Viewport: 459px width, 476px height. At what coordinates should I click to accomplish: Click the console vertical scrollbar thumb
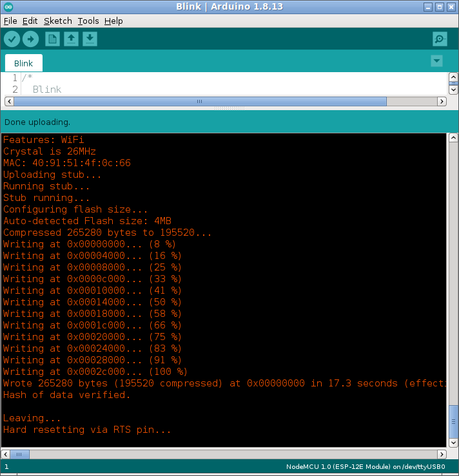[453, 421]
